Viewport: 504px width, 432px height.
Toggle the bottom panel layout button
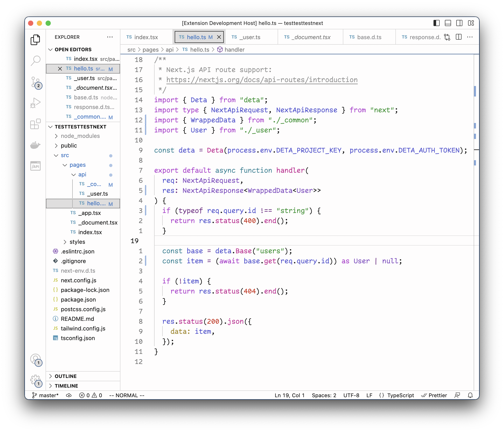pos(448,23)
